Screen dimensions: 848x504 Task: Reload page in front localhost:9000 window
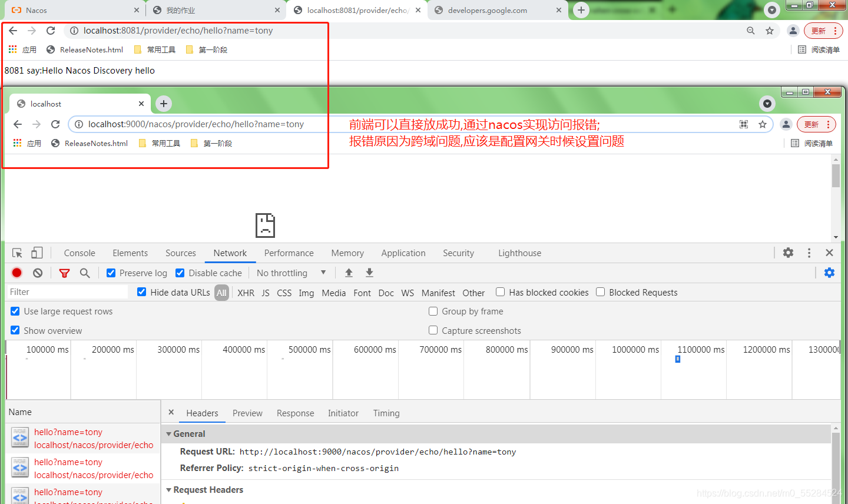click(x=55, y=124)
